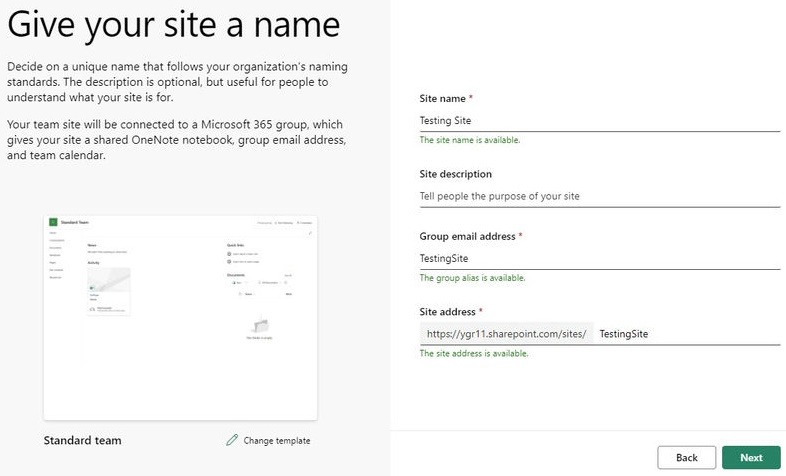Click the Site address field showing TestingSite
The height and width of the screenshot is (476, 786).
point(686,334)
